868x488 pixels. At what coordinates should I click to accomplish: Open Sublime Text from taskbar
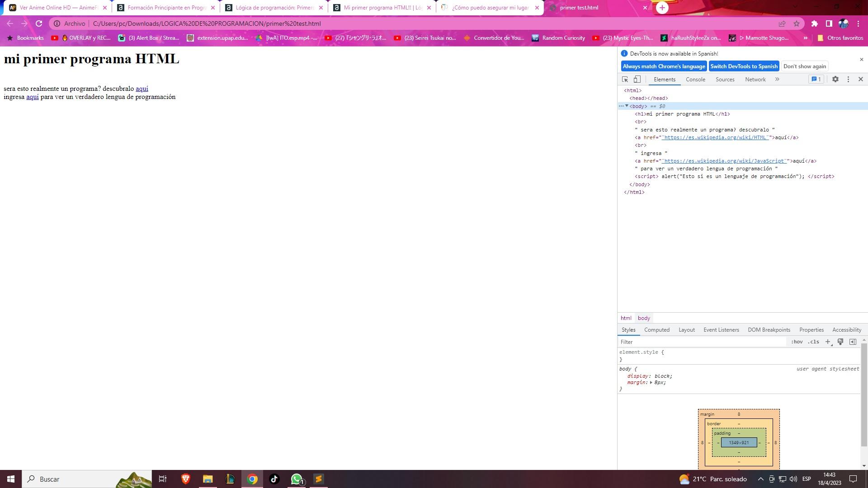(319, 479)
